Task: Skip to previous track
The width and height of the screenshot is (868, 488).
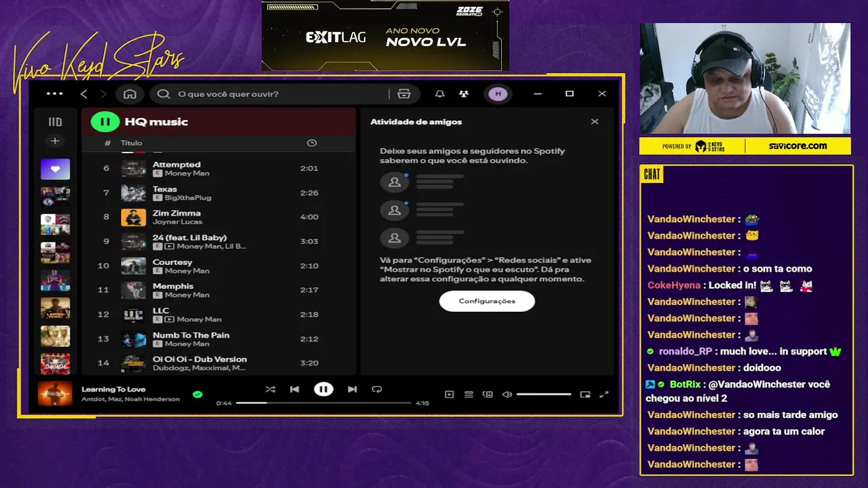Action: pos(294,389)
